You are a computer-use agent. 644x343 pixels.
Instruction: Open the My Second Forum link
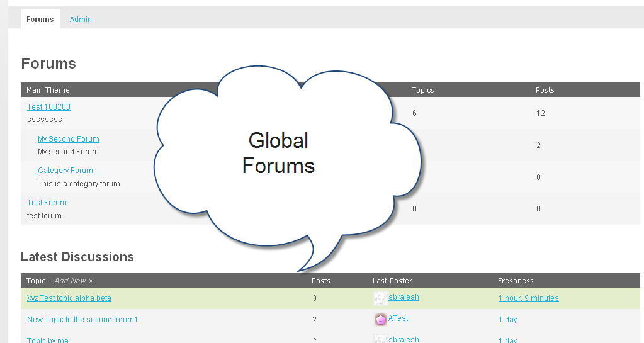pos(69,139)
